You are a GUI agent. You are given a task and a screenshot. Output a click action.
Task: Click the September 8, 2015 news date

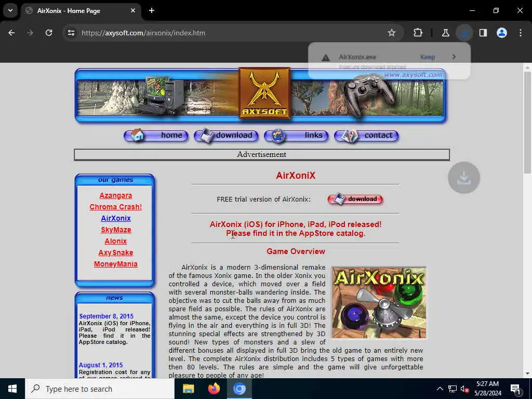coord(106,316)
